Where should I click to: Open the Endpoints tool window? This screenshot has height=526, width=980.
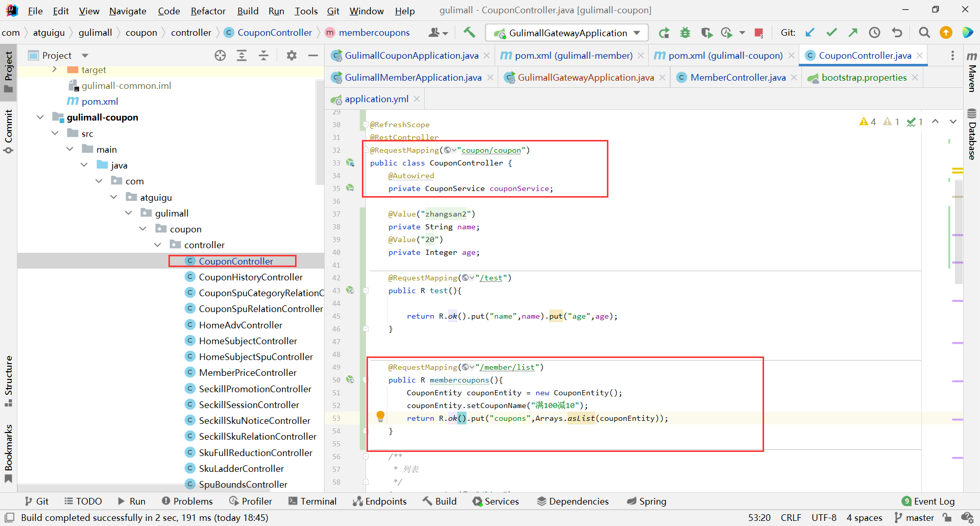380,501
